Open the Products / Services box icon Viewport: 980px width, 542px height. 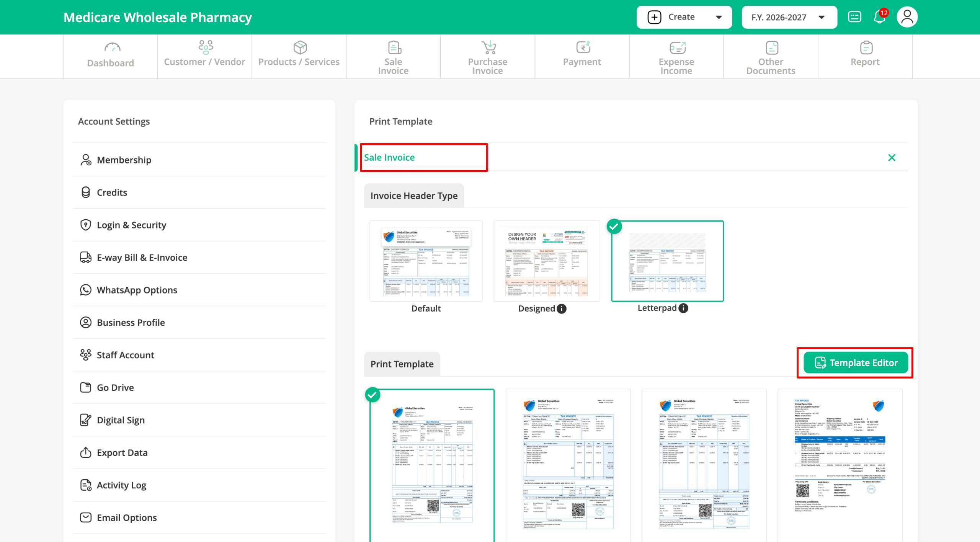[x=300, y=47]
